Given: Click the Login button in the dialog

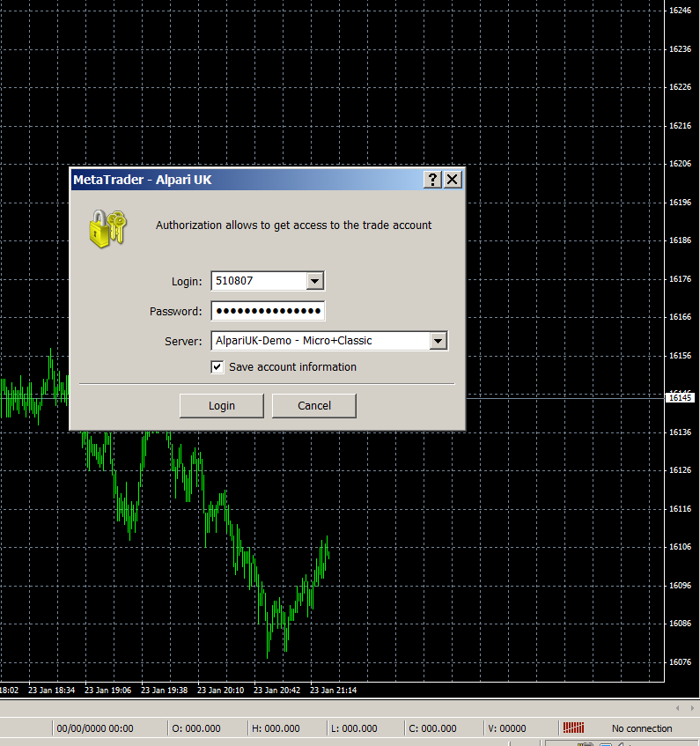Looking at the screenshot, I should point(222,406).
